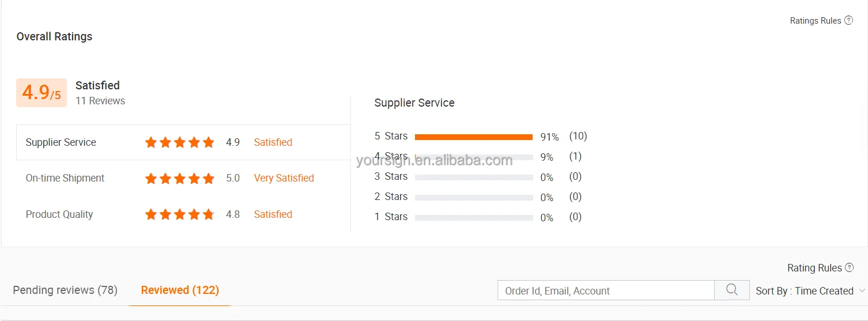Image resolution: width=868 pixels, height=321 pixels.
Task: Click the Ratings Rules help icon at top
Action: [x=848, y=21]
